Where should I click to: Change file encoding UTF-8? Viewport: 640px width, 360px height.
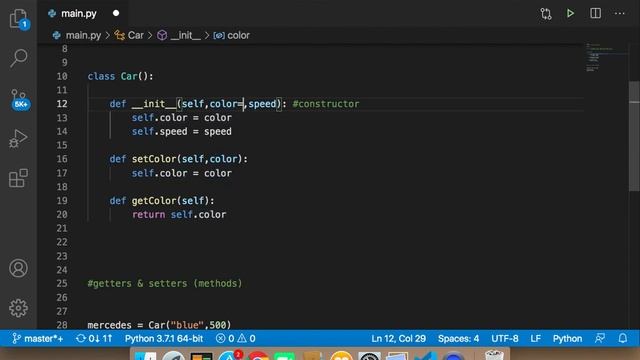pyautogui.click(x=504, y=338)
